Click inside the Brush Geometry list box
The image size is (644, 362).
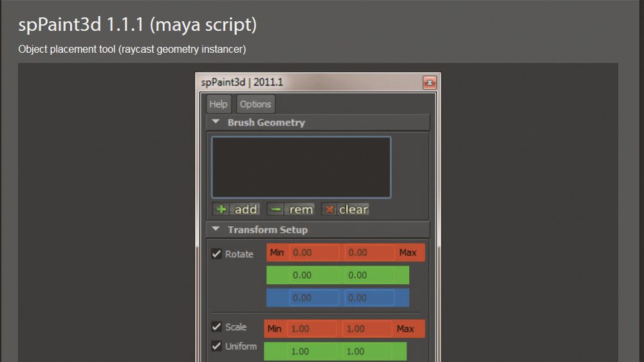[x=301, y=167]
